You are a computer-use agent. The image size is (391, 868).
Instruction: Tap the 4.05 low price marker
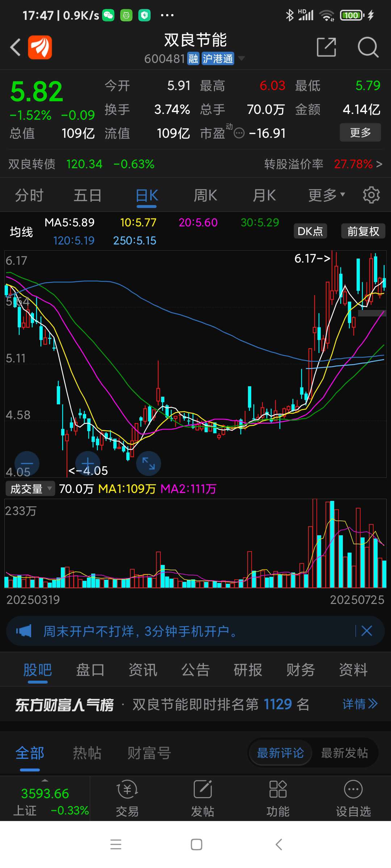[x=88, y=471]
